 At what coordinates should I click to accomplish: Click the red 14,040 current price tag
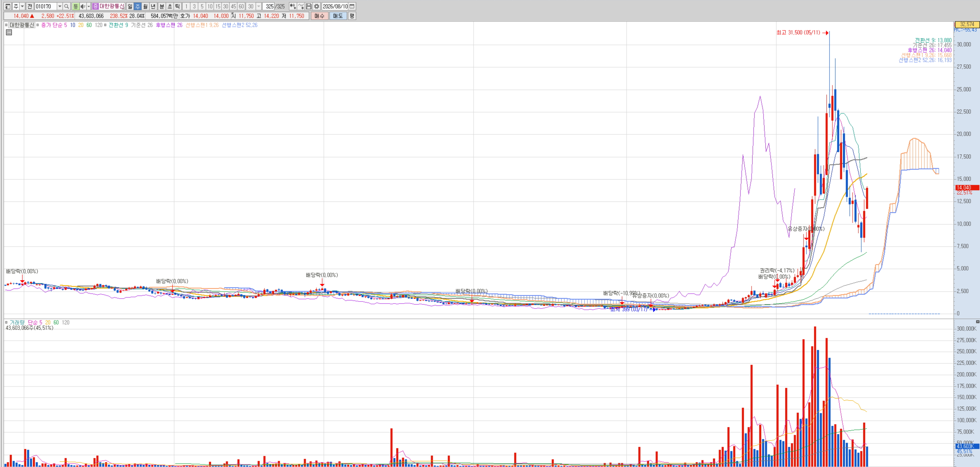pyautogui.click(x=967, y=188)
